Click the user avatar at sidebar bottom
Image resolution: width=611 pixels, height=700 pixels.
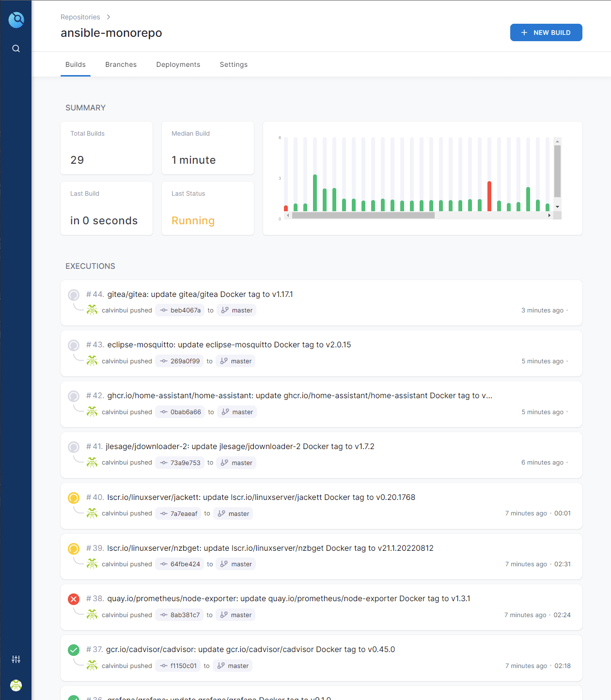(x=16, y=685)
